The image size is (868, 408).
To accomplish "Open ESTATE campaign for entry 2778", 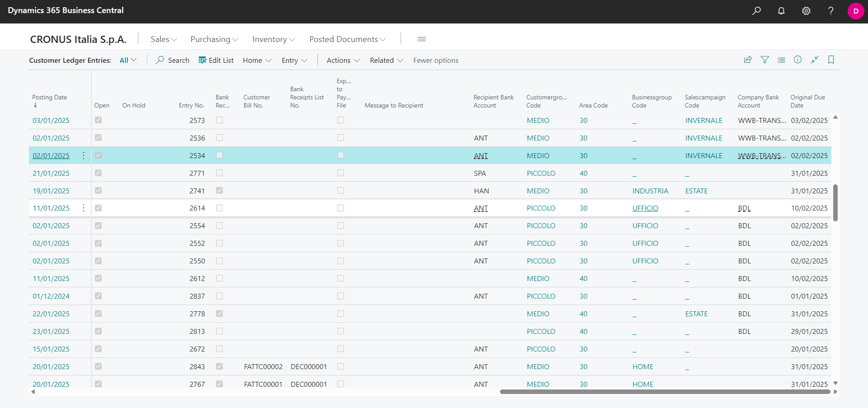I will click(696, 314).
